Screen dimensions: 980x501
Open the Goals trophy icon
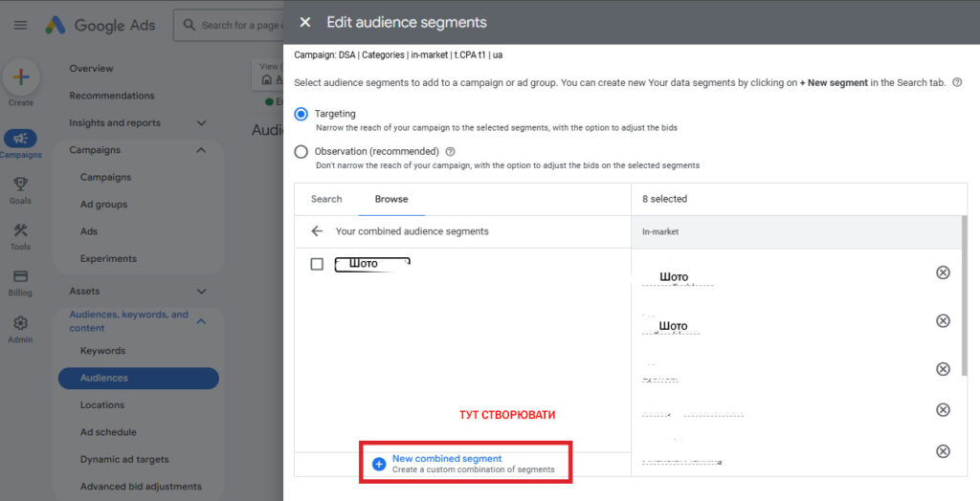tap(20, 185)
